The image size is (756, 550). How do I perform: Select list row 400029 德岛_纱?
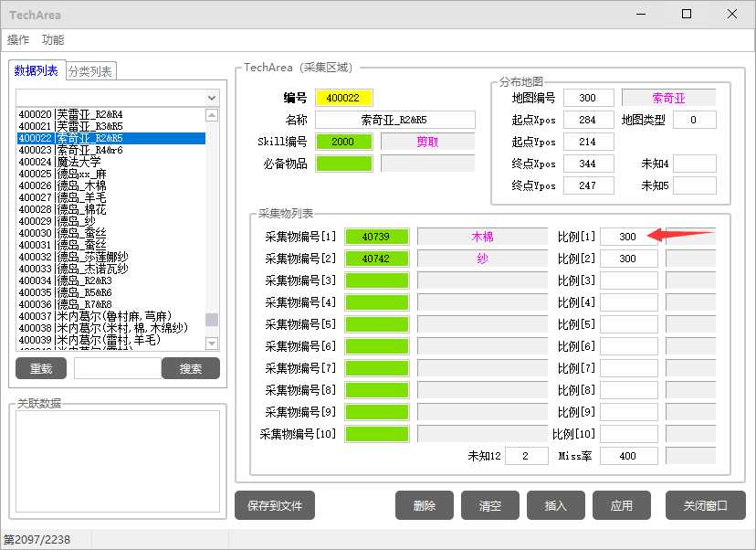pyautogui.click(x=110, y=221)
